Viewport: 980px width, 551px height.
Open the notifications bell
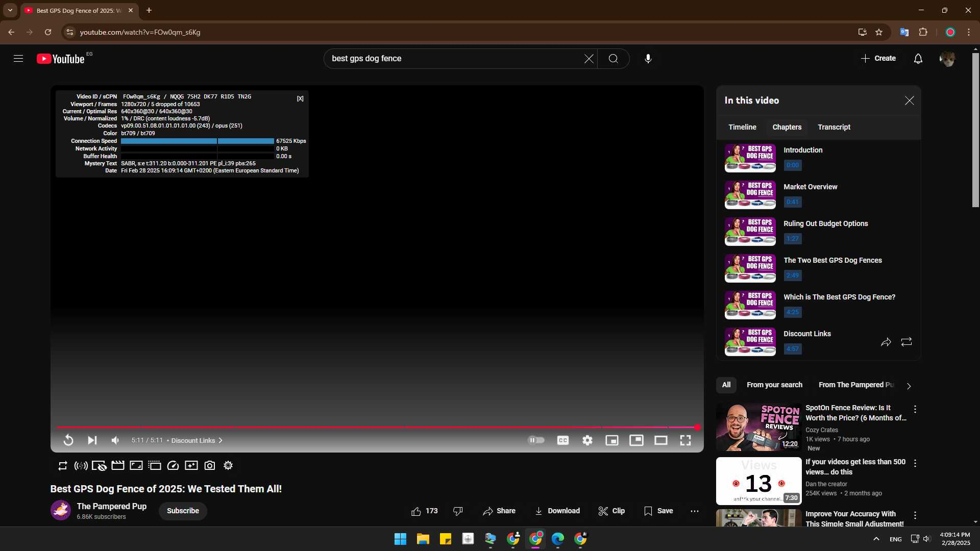[918, 59]
